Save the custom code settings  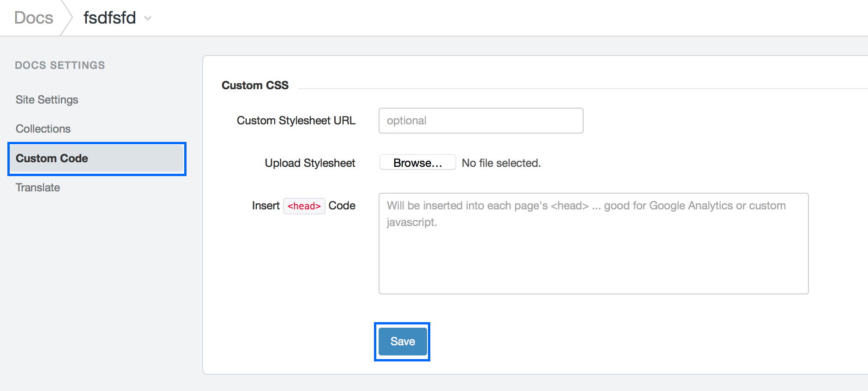[402, 342]
